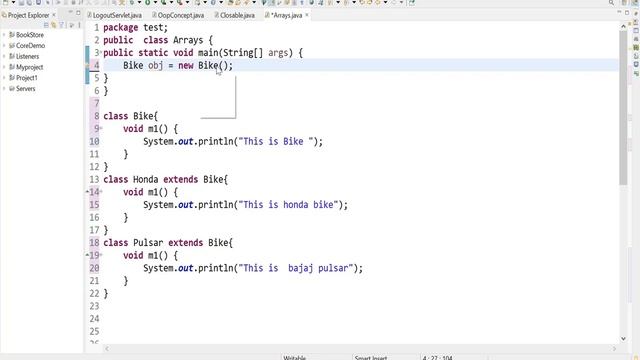The image size is (640, 360).
Task: Click the variable 'obj' on line 4
Action: (x=156, y=65)
